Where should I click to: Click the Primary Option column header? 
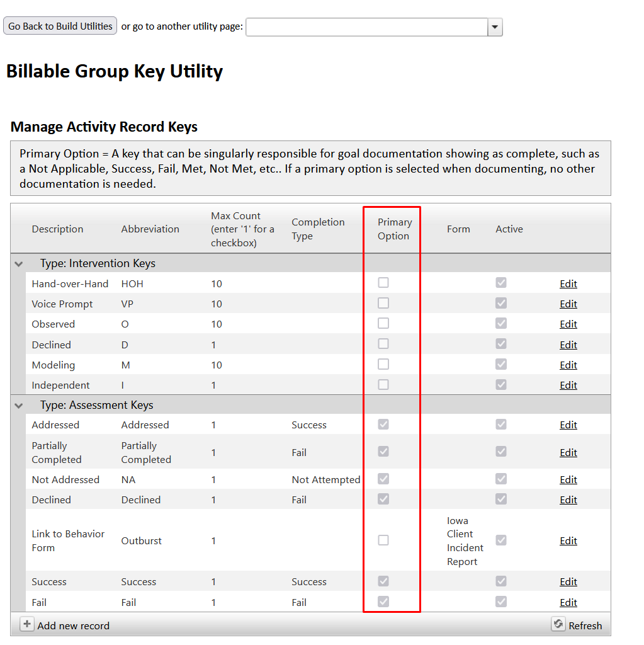395,229
